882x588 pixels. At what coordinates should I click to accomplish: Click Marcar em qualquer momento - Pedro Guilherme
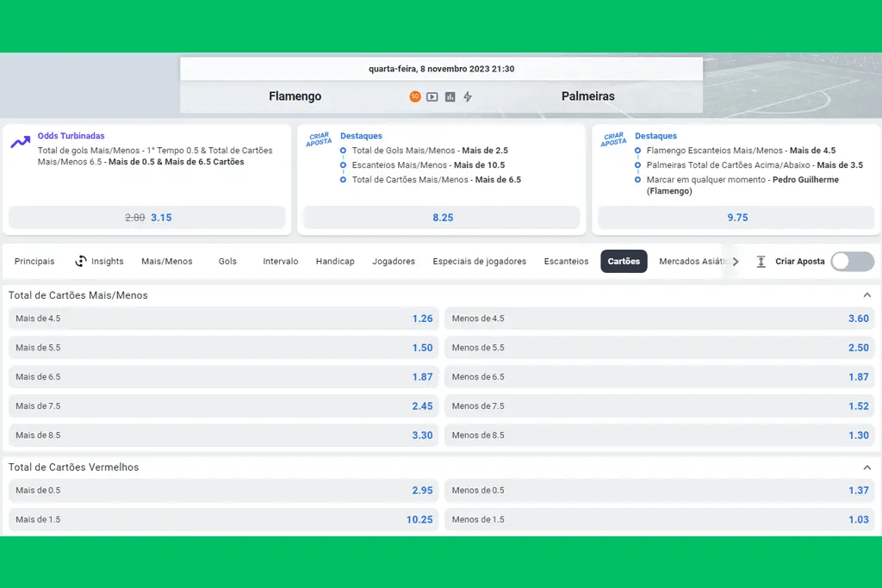[x=742, y=185]
